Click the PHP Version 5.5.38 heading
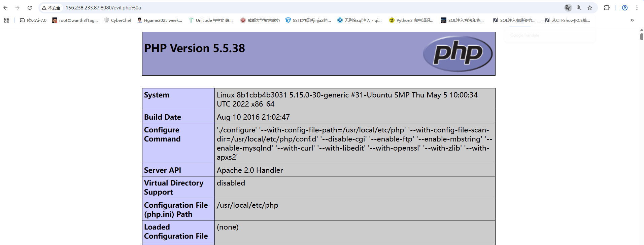 point(195,48)
